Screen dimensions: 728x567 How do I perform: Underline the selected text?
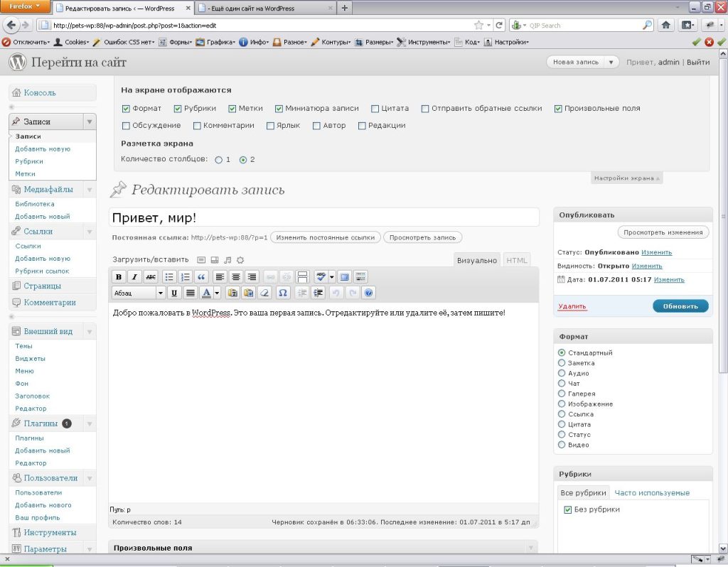tap(174, 293)
